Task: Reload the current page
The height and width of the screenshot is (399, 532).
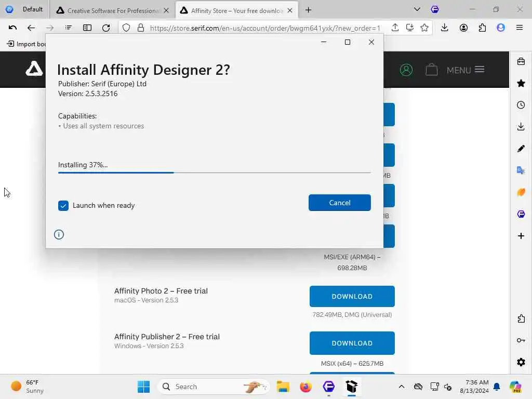Action: click(106, 28)
